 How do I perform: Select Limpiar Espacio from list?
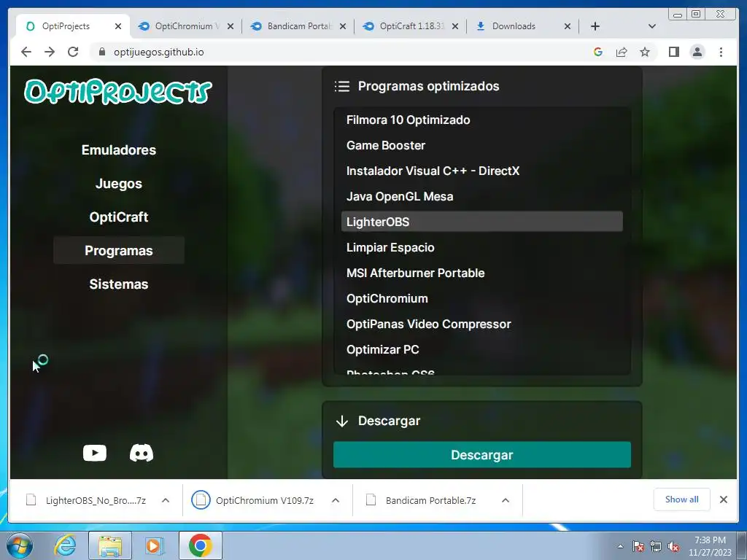pyautogui.click(x=482, y=248)
